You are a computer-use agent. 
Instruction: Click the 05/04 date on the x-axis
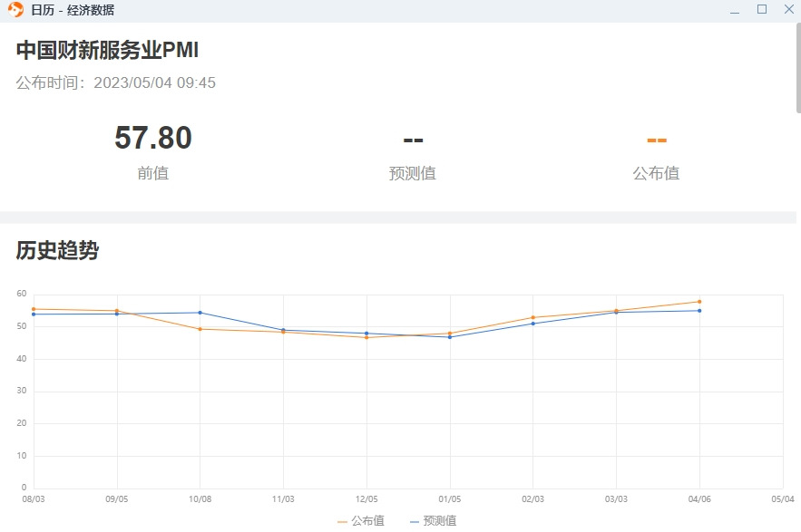pyautogui.click(x=783, y=498)
